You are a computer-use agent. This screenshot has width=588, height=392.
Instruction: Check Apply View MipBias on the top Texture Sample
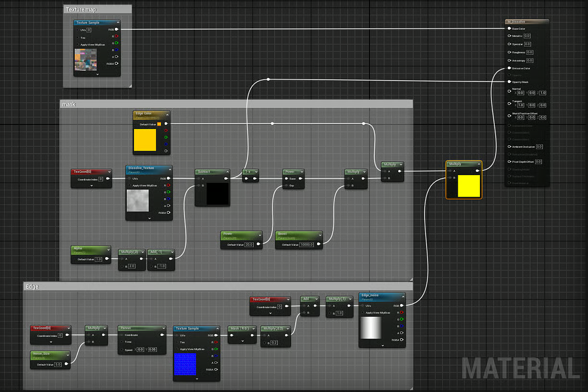[x=77, y=45]
